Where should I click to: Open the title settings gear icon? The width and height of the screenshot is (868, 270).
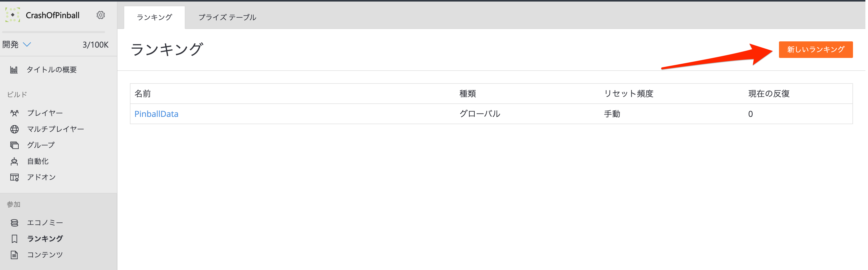101,15
